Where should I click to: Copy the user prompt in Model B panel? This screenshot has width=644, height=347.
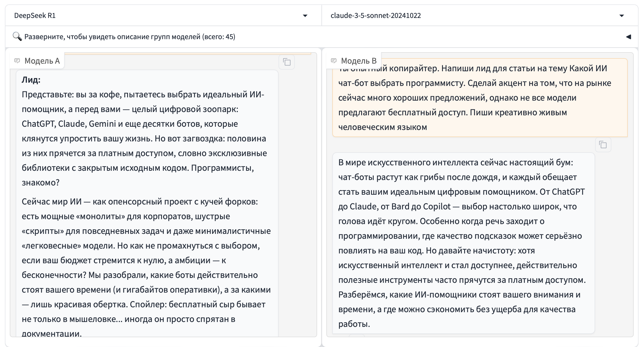[603, 145]
